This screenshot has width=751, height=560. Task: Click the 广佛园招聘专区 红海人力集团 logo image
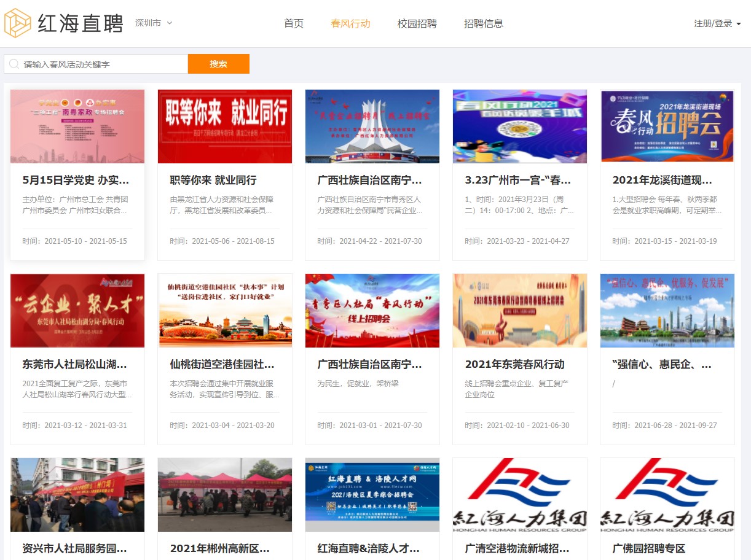pyautogui.click(x=667, y=495)
